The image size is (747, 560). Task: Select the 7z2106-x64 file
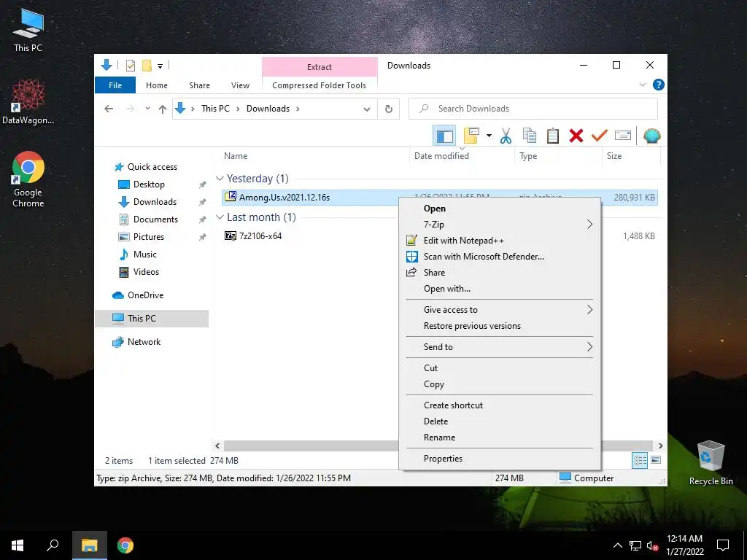[x=260, y=236]
